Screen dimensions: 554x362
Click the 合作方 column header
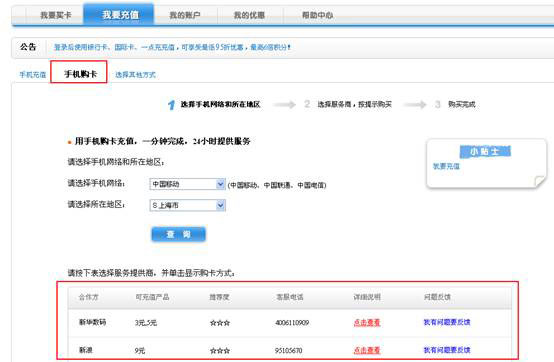pos(88,297)
